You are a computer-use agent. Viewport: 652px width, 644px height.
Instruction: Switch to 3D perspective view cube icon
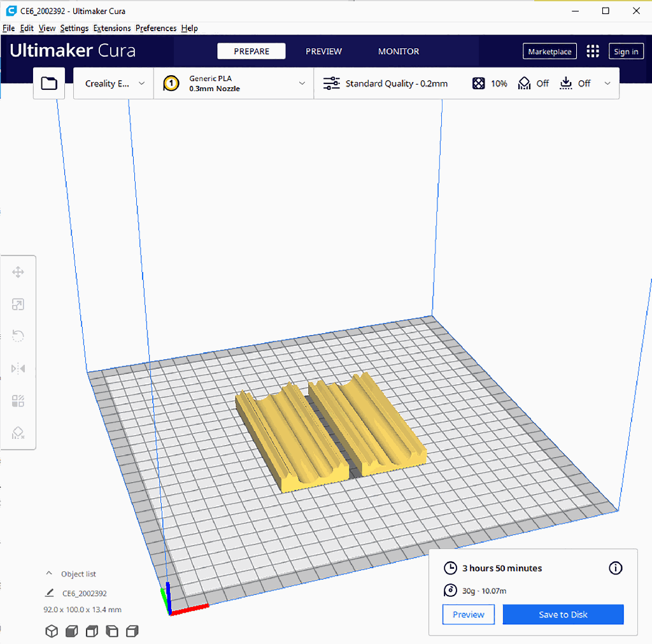click(52, 631)
